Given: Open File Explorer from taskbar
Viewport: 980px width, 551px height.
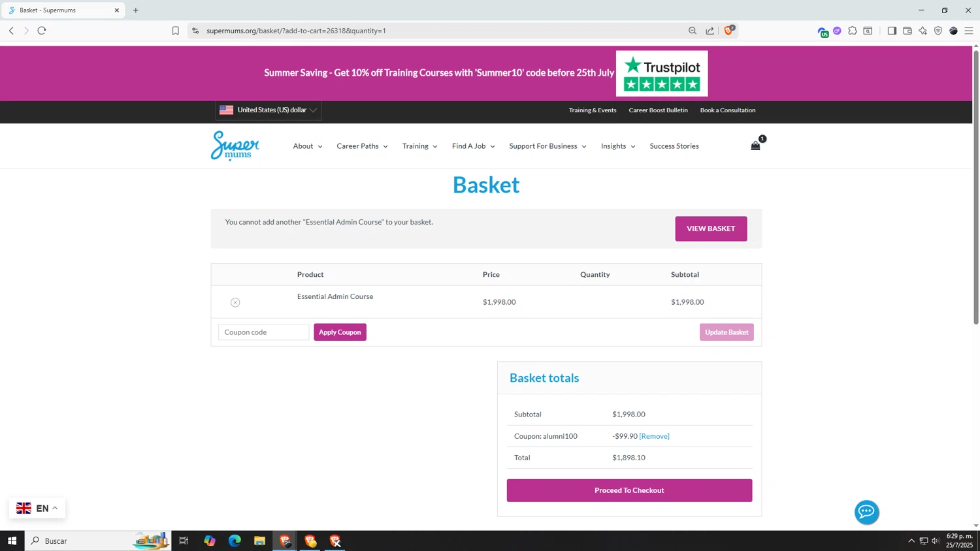Looking at the screenshot, I should coord(259,541).
